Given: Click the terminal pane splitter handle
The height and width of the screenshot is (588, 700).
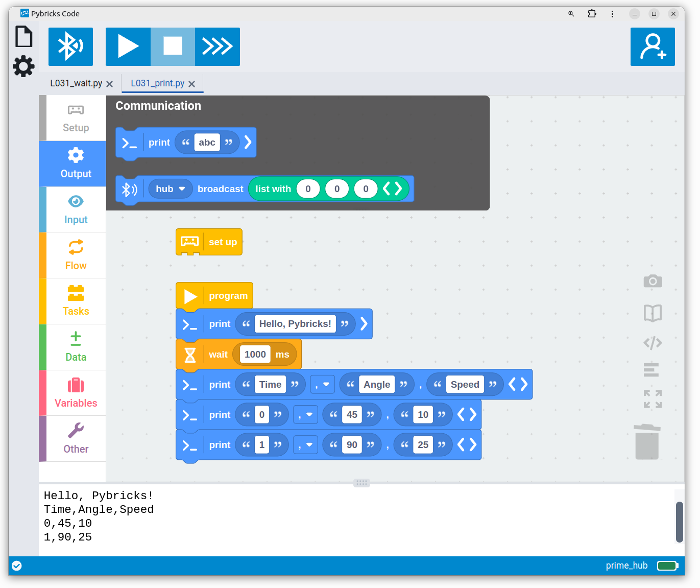Looking at the screenshot, I should click(361, 483).
